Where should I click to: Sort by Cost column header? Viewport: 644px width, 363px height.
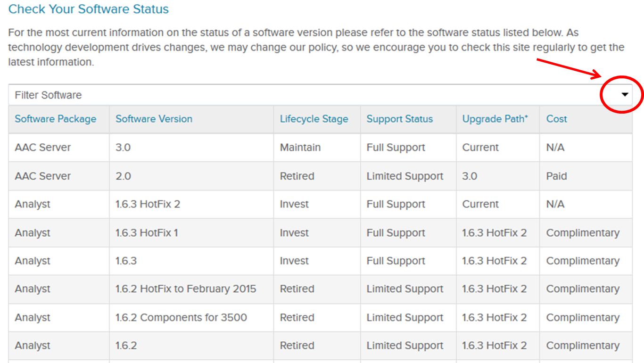tap(556, 119)
